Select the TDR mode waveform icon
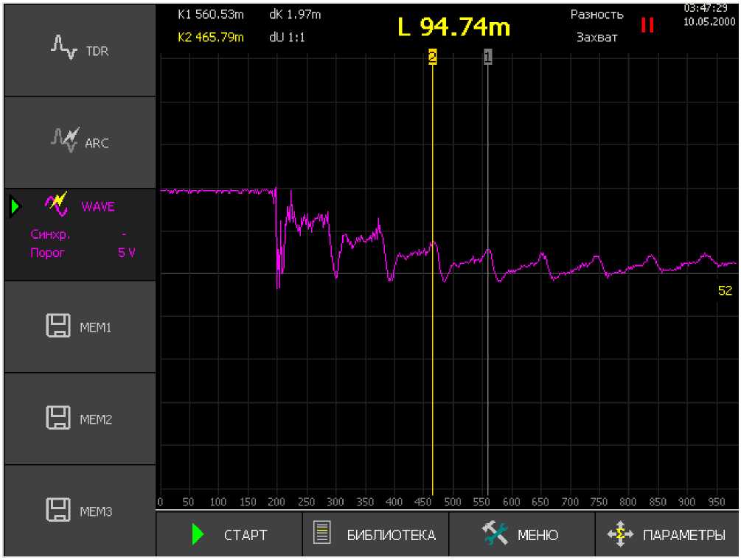 coord(64,47)
